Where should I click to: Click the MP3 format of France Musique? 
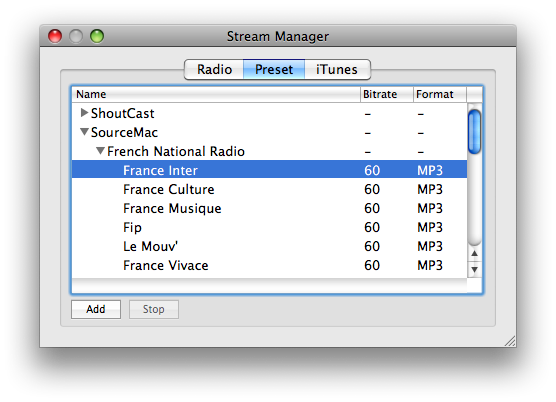(430, 208)
